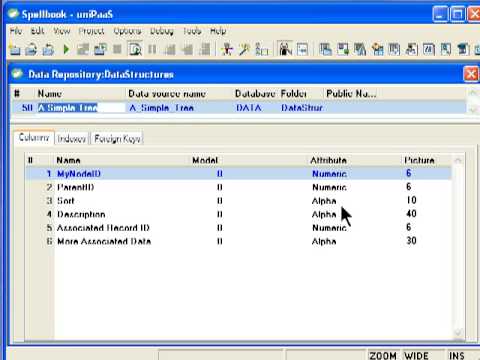Select the MyNodeID column row

pyautogui.click(x=239, y=174)
